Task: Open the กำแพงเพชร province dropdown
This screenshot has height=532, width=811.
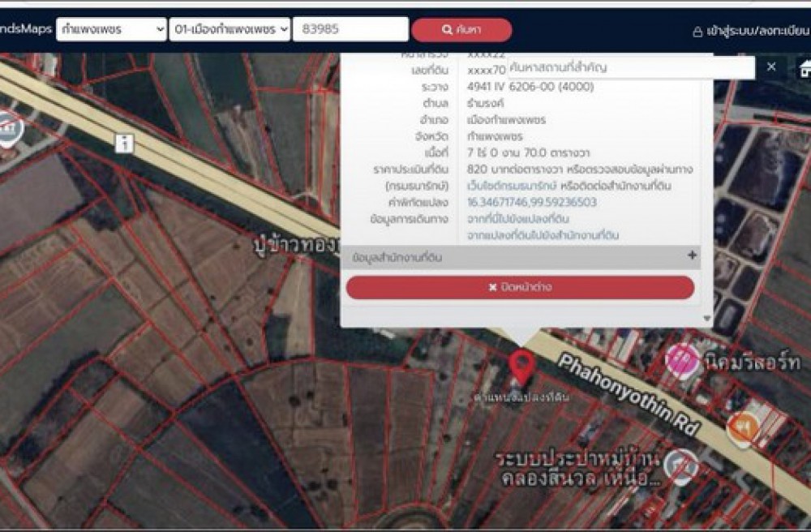Action: (111, 29)
